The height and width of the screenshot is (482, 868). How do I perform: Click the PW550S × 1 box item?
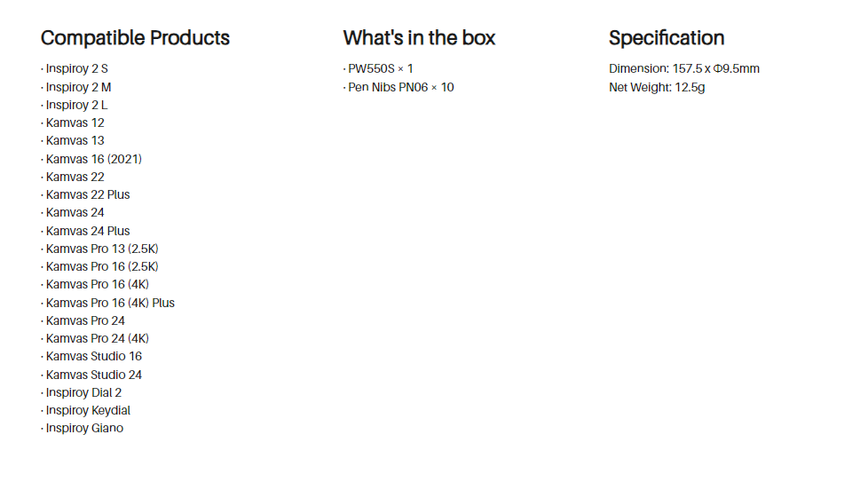(x=380, y=68)
